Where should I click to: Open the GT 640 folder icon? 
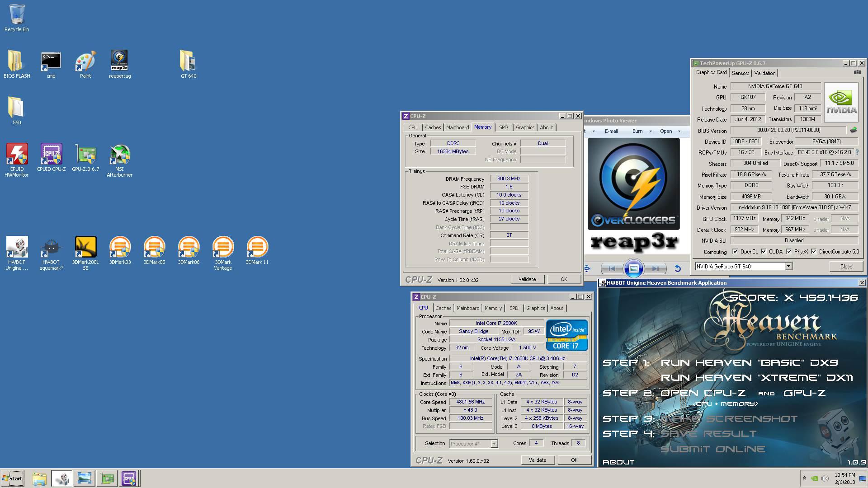click(x=189, y=65)
